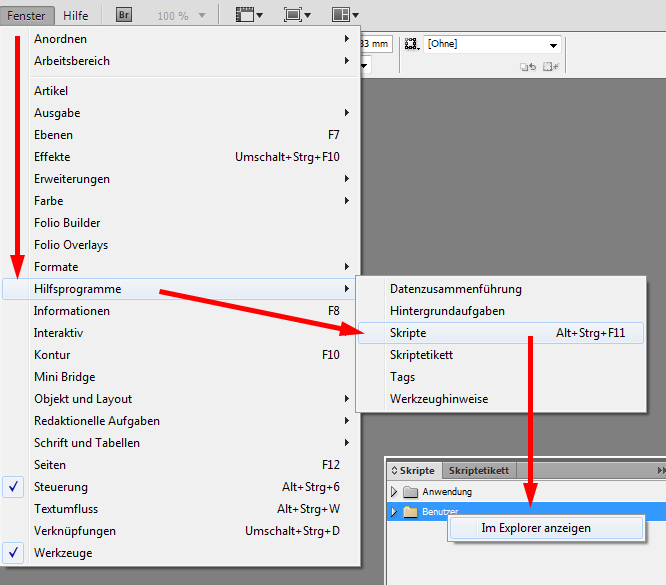Open Folio Overlays panel

[x=179, y=245]
